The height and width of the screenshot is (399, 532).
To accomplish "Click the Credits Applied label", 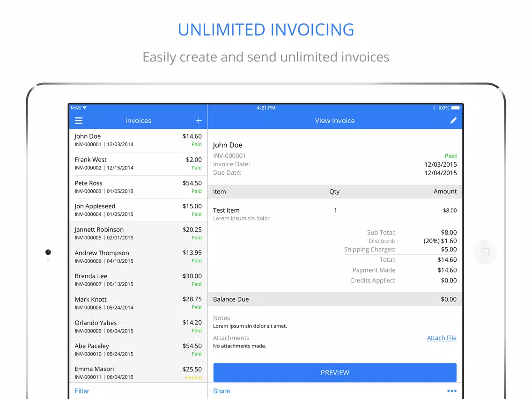I will 372,281.
